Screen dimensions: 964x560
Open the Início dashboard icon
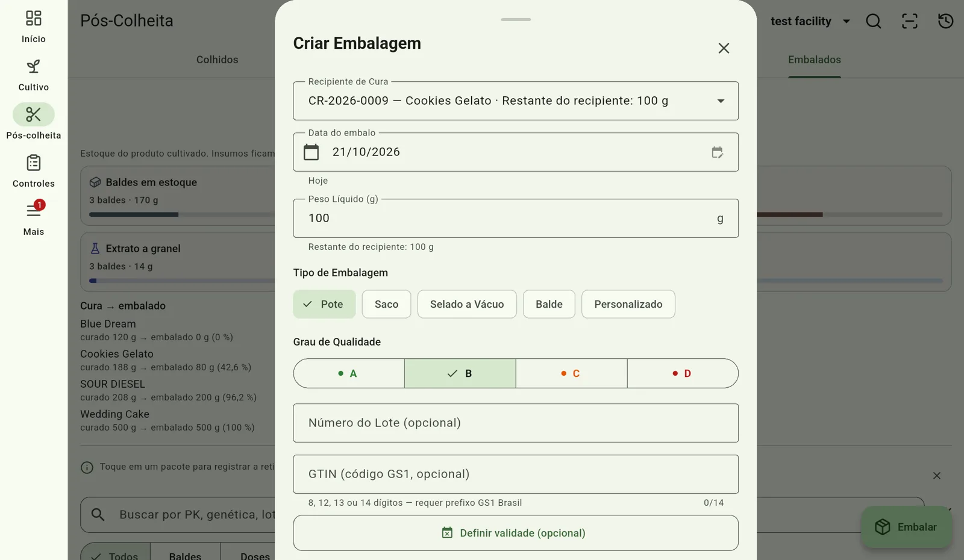tap(34, 18)
